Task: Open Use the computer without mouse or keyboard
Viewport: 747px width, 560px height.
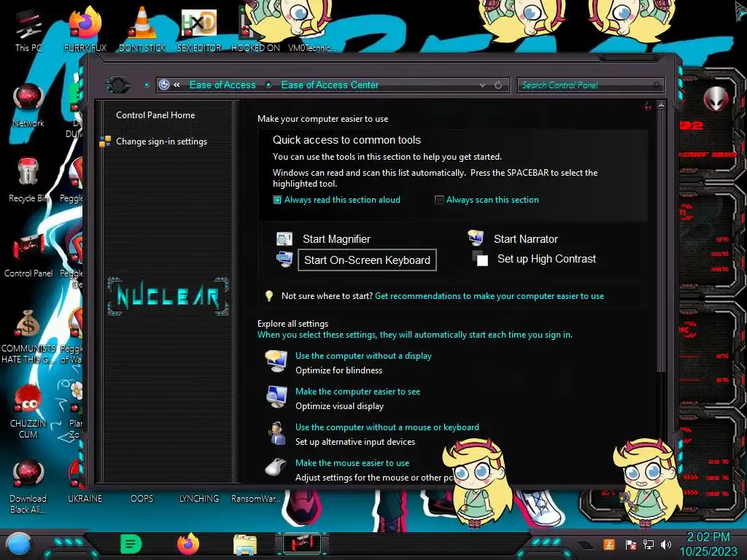Action: pos(387,427)
